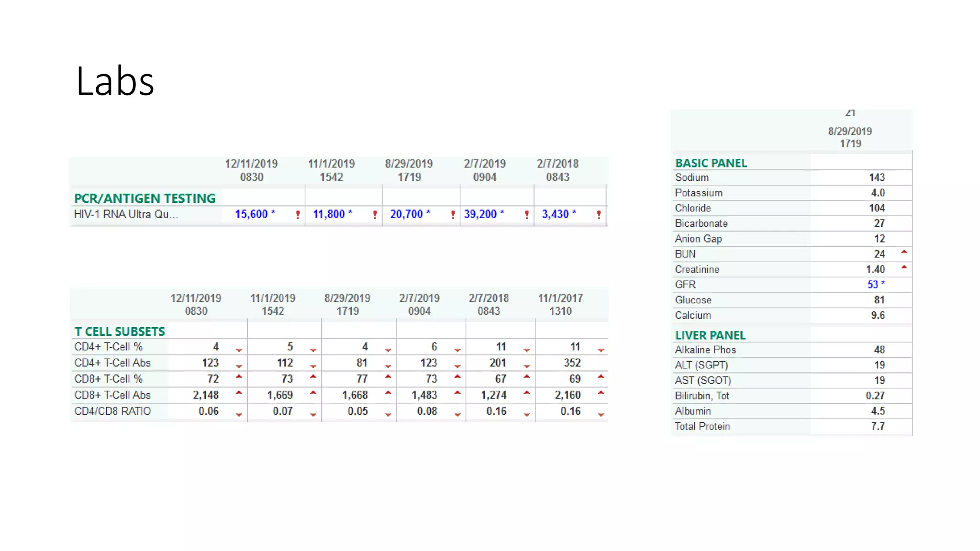Viewport: 980px width, 551px height.
Task: Click low-flag arrow beside CD4+ T-Cell Abs 123 in 12/11/2019 column
Action: pos(239,366)
